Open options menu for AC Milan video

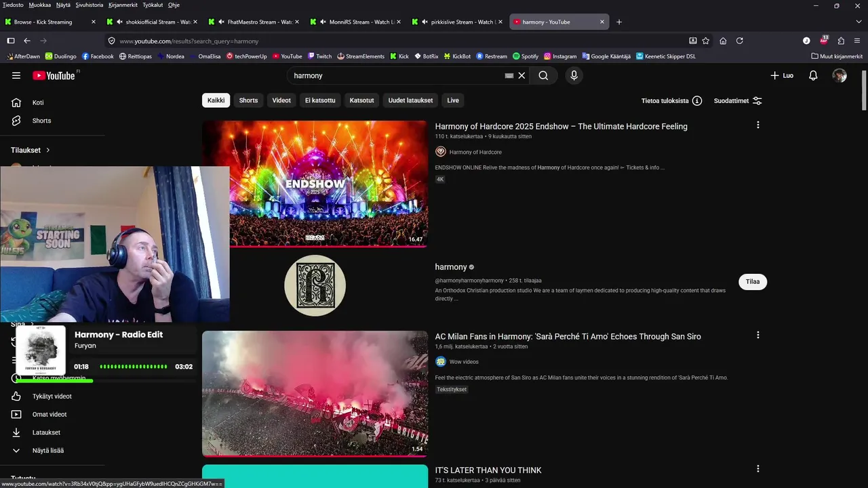(x=757, y=335)
